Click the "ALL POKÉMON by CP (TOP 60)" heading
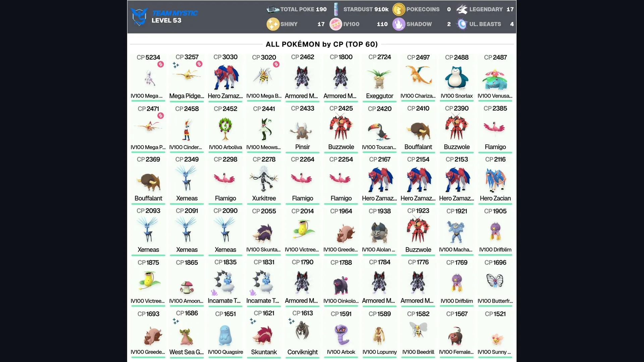This screenshot has width=644, height=362. coord(322,44)
